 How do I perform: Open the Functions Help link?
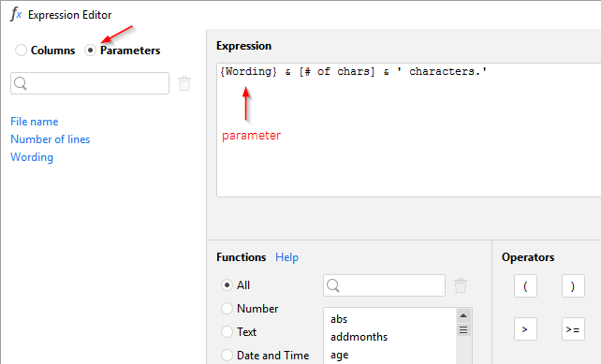(286, 257)
